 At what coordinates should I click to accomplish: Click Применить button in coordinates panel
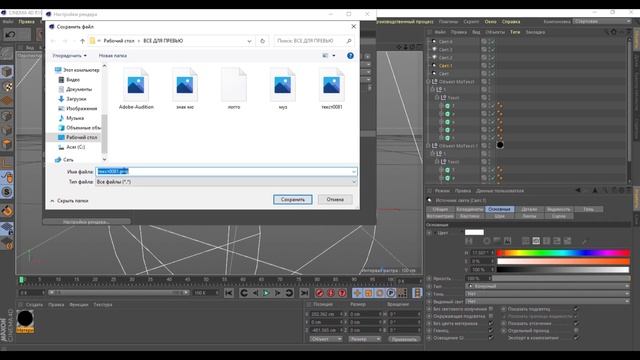(404, 339)
